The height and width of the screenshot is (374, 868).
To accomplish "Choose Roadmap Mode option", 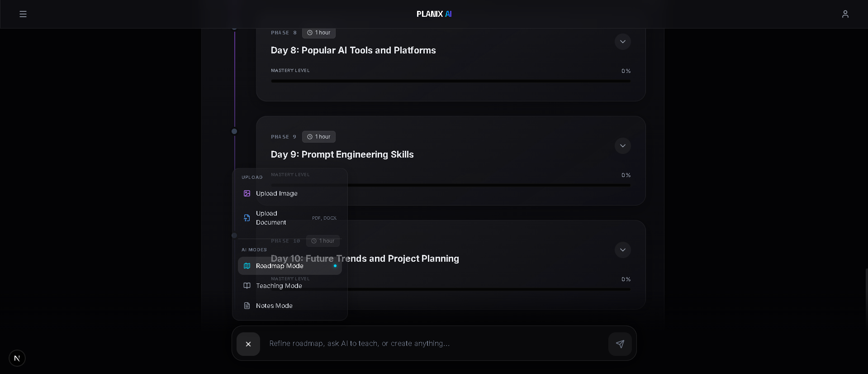I will 280,266.
